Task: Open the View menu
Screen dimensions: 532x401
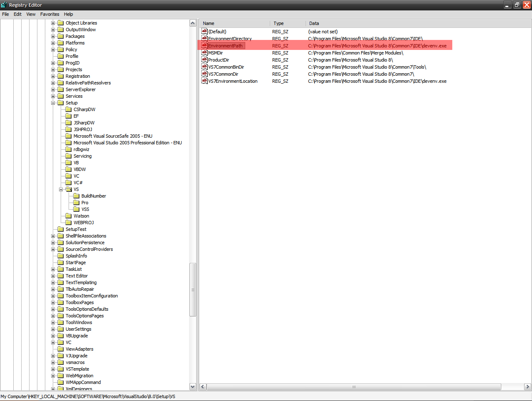Action: click(x=31, y=14)
